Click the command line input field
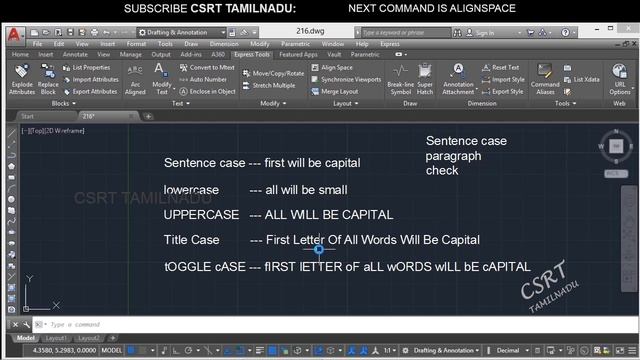The image size is (640, 360). point(335,324)
